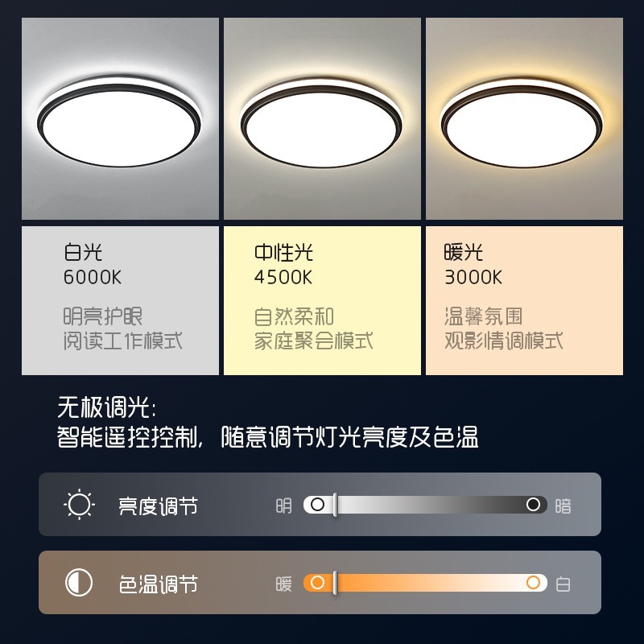Click the 白光 6000K info card
This screenshot has height=644, width=644.
120,300
